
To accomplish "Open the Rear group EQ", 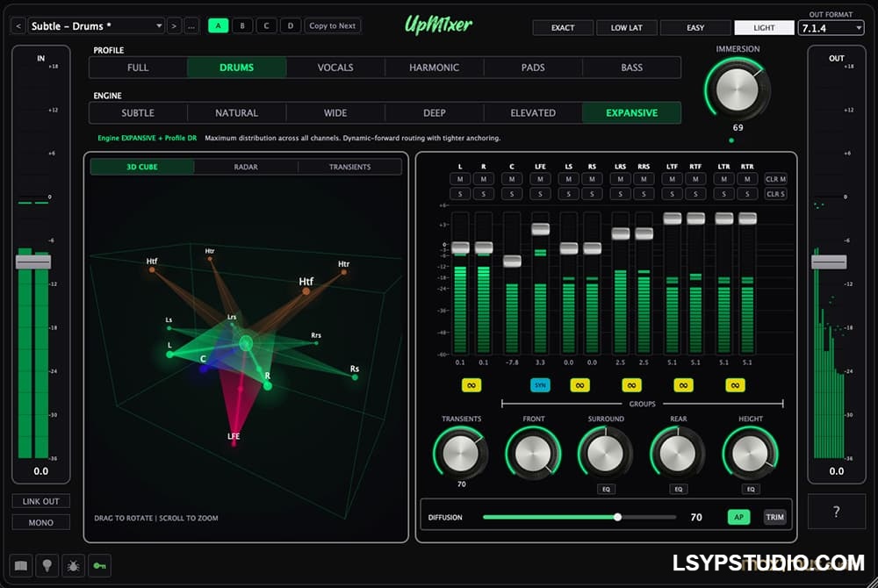I will [678, 489].
